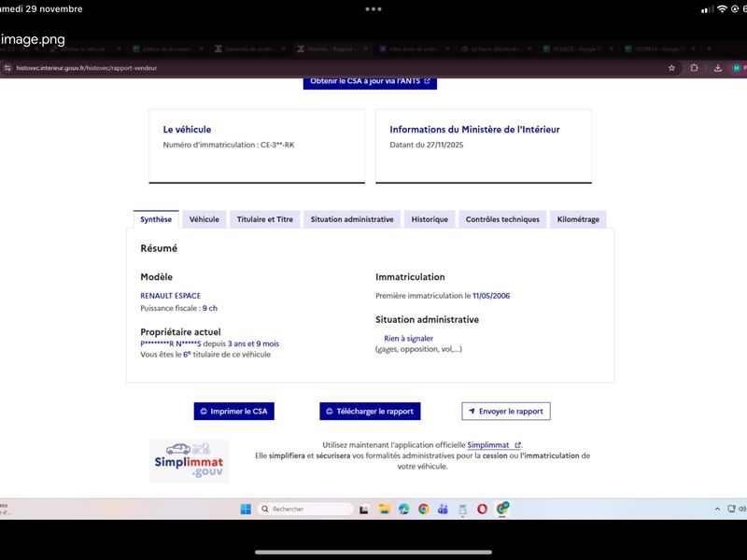Open the browser extensions puzzle icon
Image resolution: width=747 pixels, height=560 pixels.
[x=695, y=68]
